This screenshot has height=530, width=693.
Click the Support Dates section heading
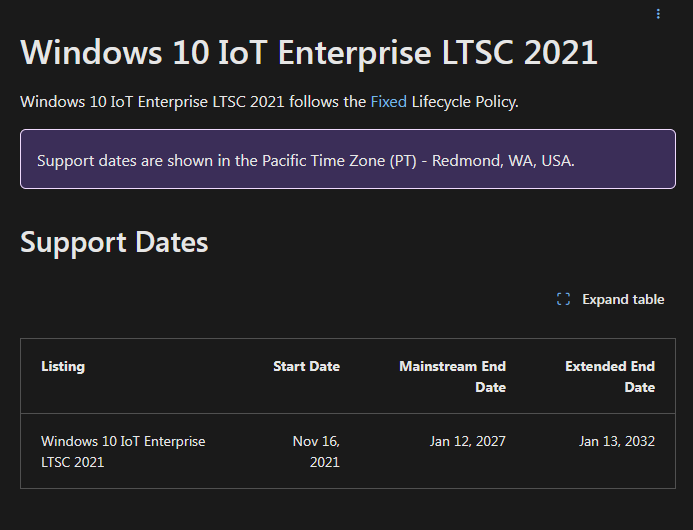tap(114, 242)
